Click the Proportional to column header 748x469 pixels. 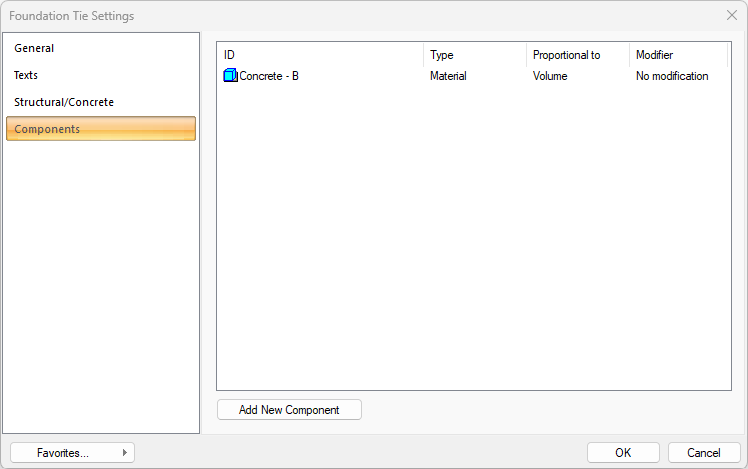577,55
